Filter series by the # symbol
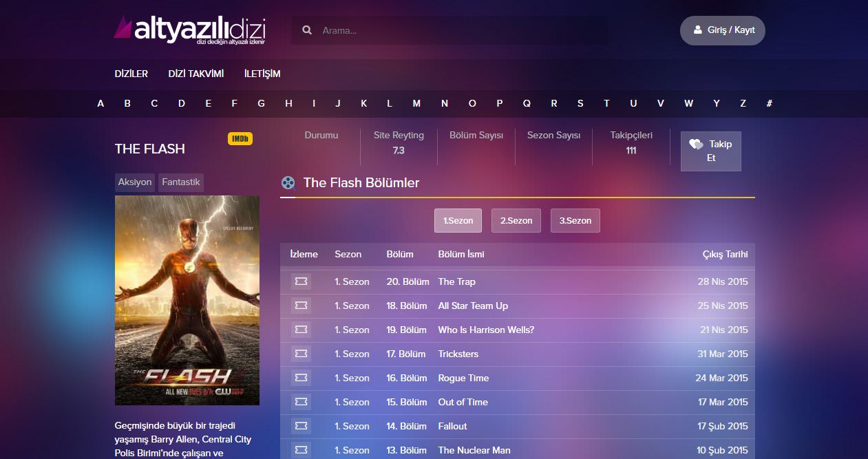Screen dimensions: 868x459 (x=770, y=104)
